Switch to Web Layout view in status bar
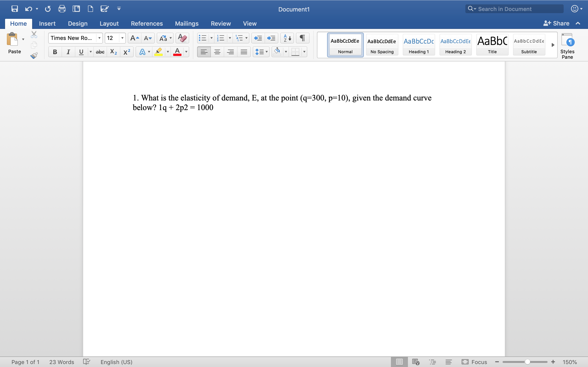 tap(416, 361)
